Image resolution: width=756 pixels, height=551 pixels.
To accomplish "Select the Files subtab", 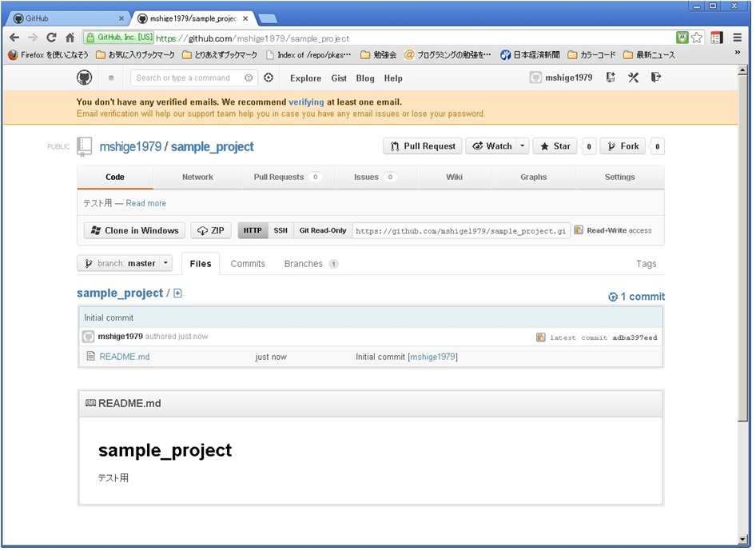I will click(201, 264).
